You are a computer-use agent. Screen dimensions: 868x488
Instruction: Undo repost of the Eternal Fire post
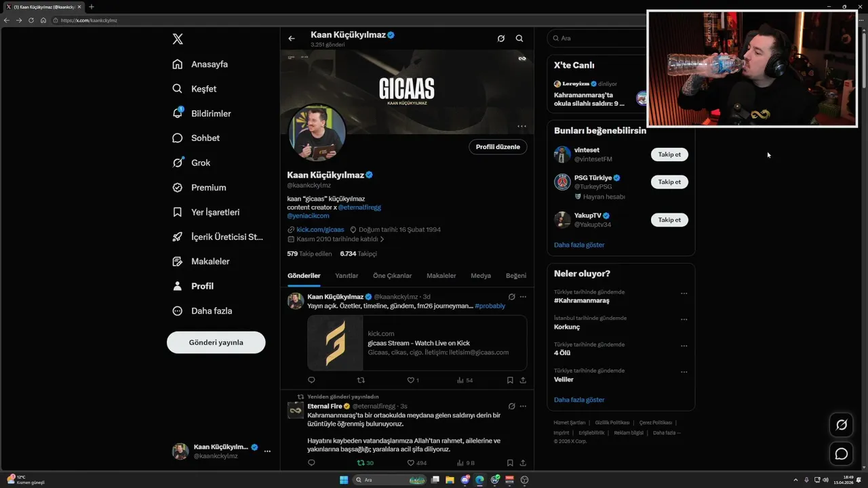click(366, 463)
